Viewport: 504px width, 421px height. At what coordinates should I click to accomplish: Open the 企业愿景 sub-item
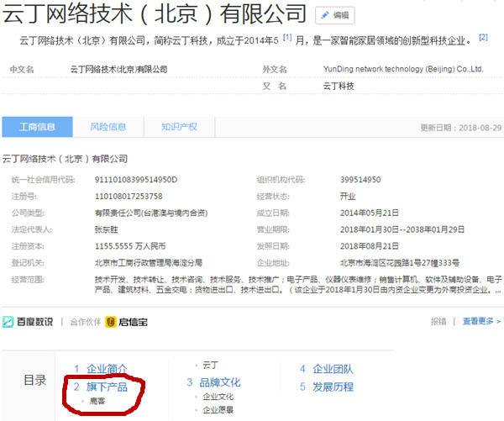click(218, 410)
